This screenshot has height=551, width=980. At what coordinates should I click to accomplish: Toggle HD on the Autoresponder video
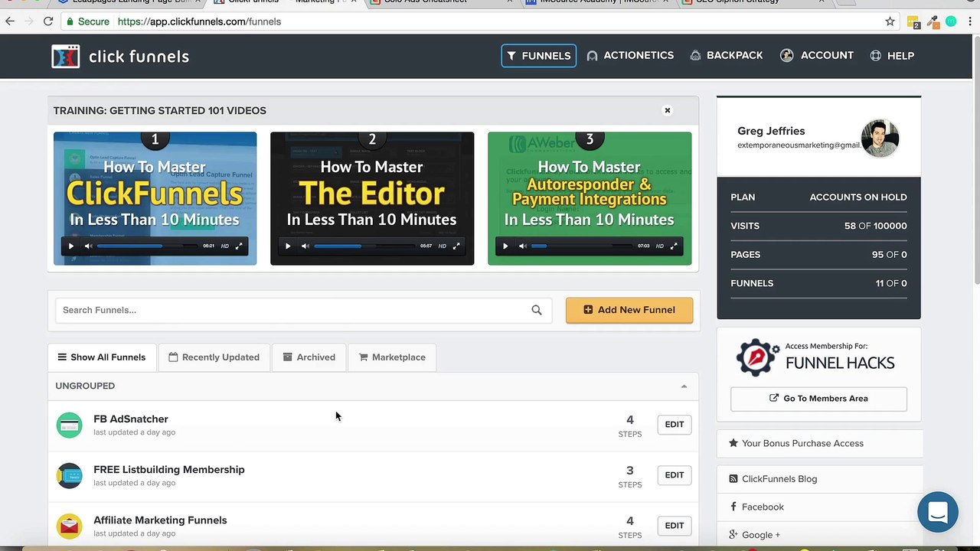point(660,246)
